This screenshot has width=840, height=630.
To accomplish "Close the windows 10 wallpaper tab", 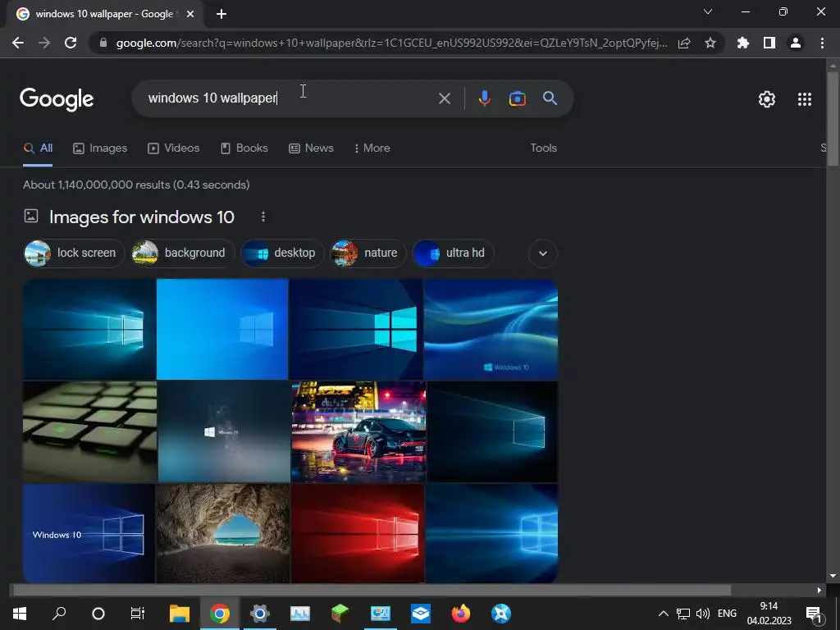I will [x=190, y=14].
